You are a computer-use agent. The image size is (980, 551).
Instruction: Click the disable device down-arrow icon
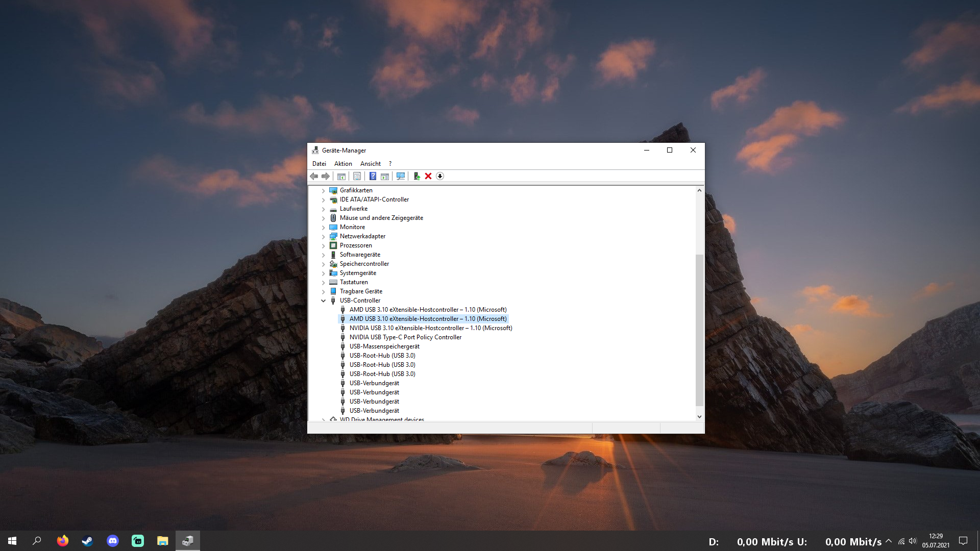440,176
